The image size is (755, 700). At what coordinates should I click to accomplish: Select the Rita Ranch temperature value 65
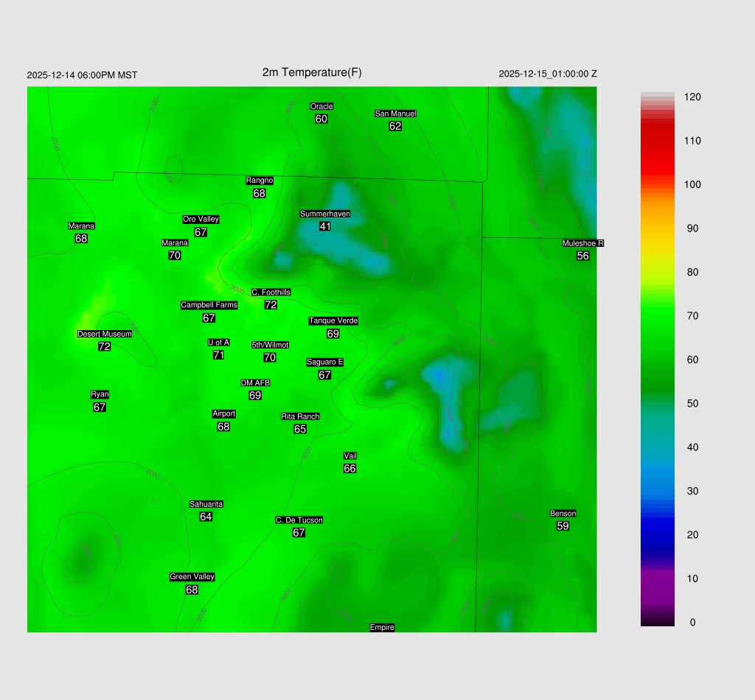(300, 429)
